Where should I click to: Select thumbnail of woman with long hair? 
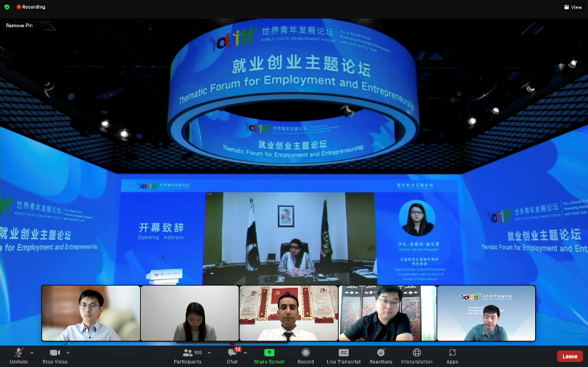(x=189, y=313)
